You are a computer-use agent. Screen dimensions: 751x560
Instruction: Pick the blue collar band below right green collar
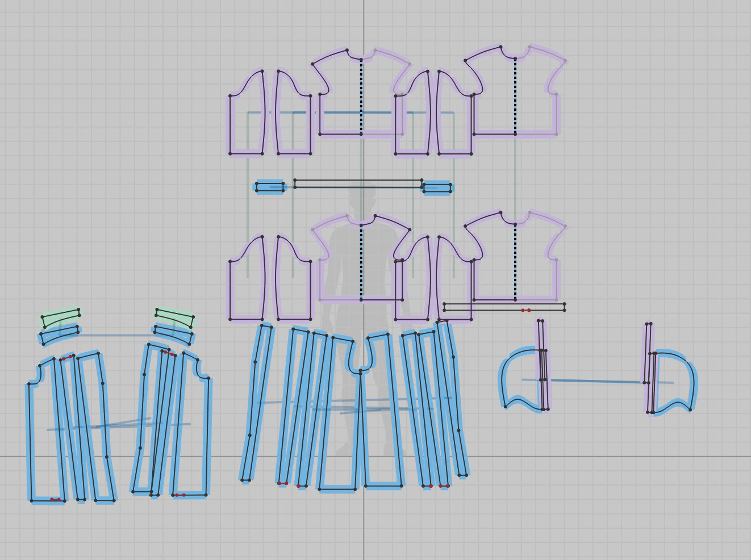coord(173,335)
